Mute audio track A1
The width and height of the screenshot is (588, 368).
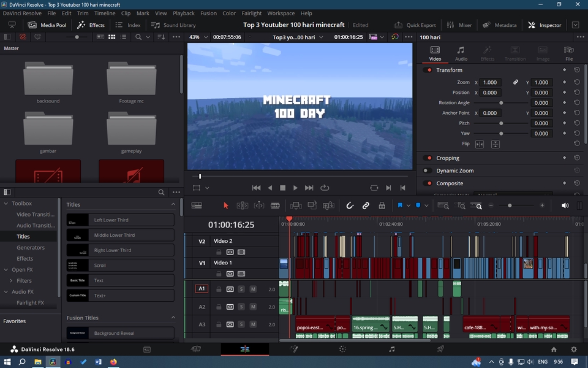(254, 289)
